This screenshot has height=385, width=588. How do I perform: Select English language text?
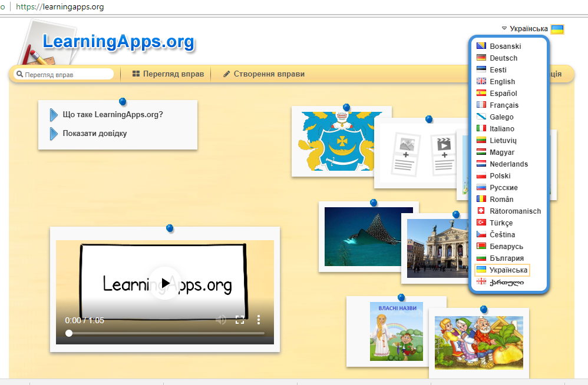click(502, 81)
